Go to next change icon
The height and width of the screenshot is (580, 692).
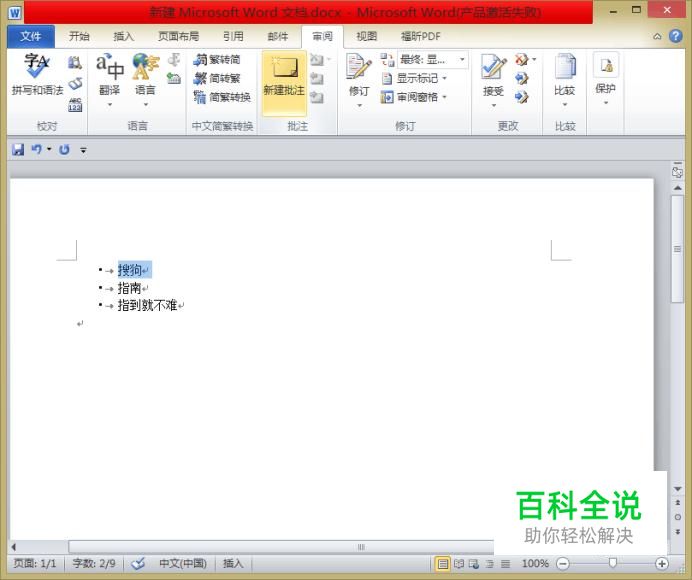pos(522,97)
